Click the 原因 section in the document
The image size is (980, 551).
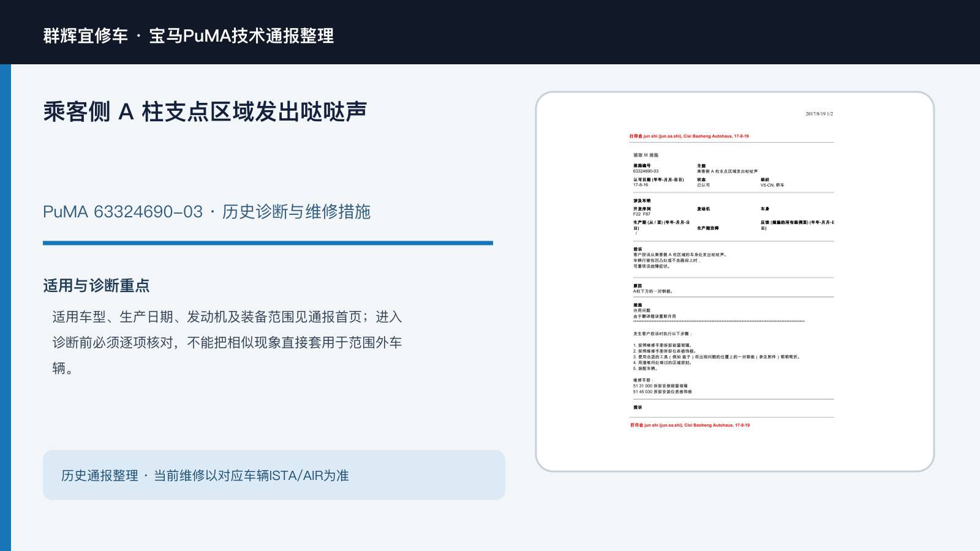(x=653, y=289)
